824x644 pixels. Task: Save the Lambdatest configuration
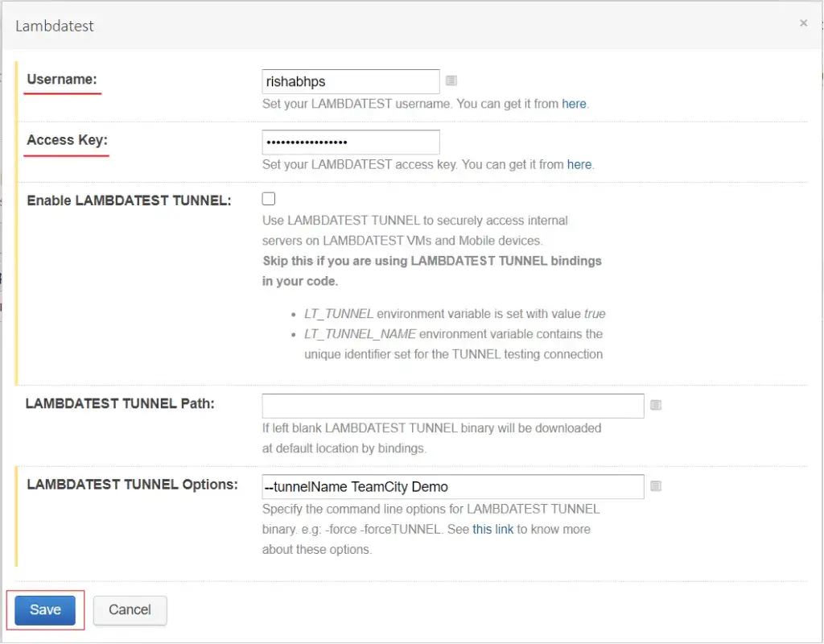(x=44, y=609)
